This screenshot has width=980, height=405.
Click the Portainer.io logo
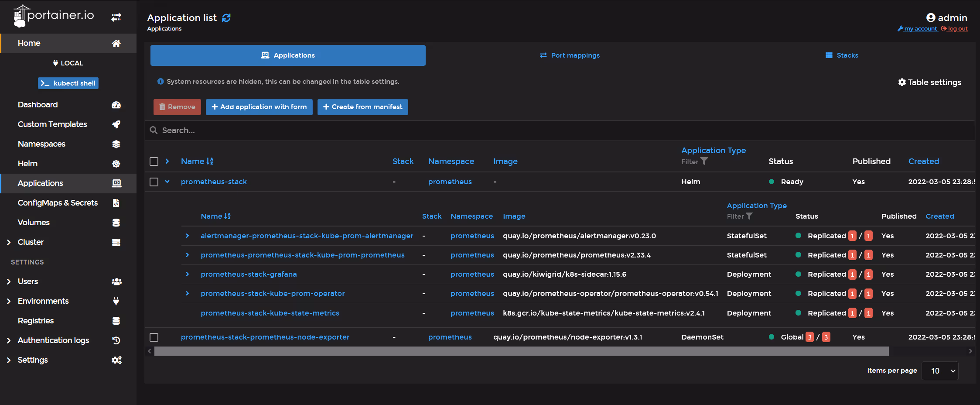pyautogui.click(x=54, y=16)
